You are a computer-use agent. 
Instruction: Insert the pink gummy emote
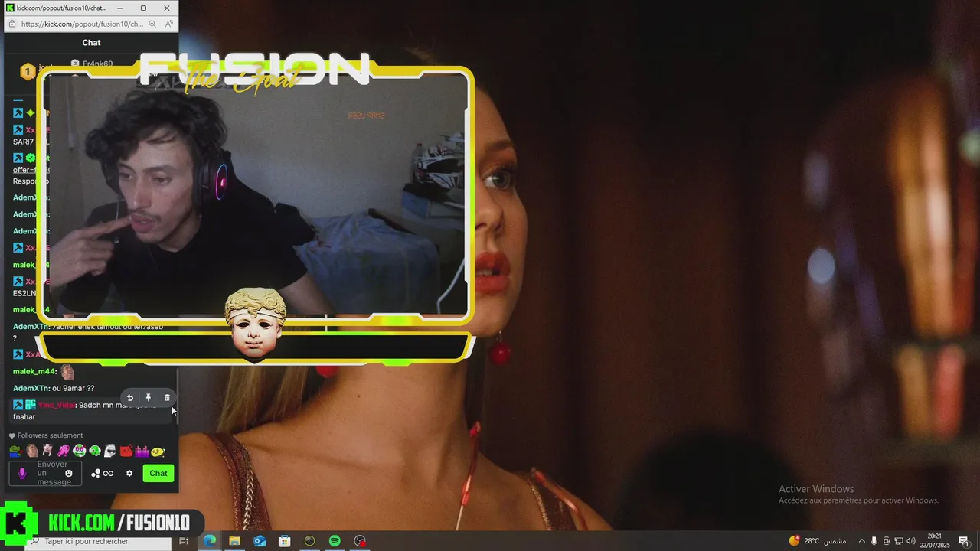(64, 451)
